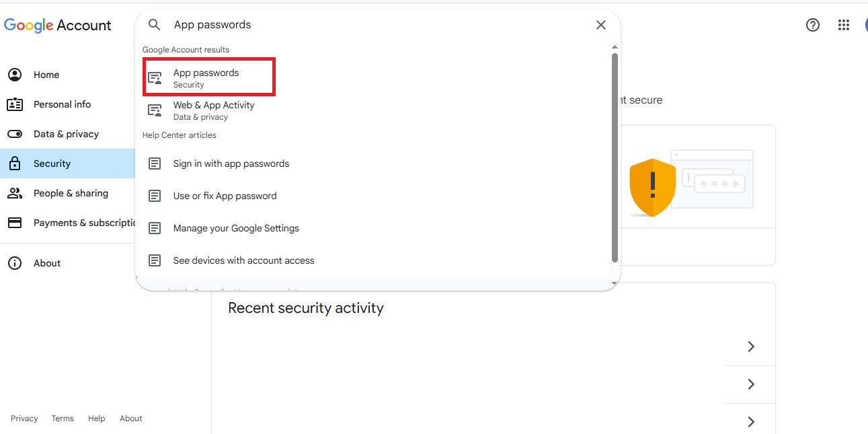
Task: Expand the second security activity chevron
Action: point(750,384)
